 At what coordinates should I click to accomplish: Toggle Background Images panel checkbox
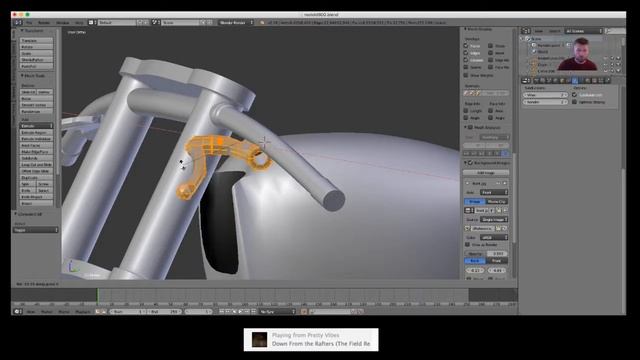pyautogui.click(x=470, y=163)
